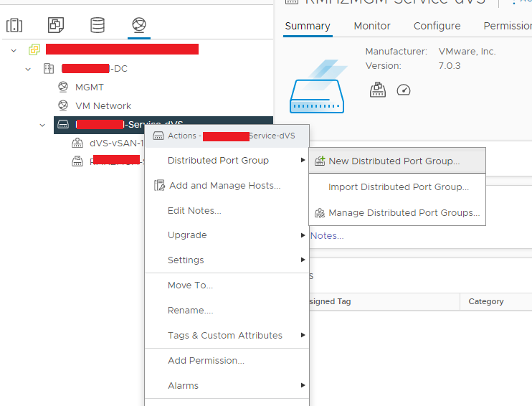532x406 pixels.
Task: Select Upgrade in the context menu
Action: tap(227, 235)
